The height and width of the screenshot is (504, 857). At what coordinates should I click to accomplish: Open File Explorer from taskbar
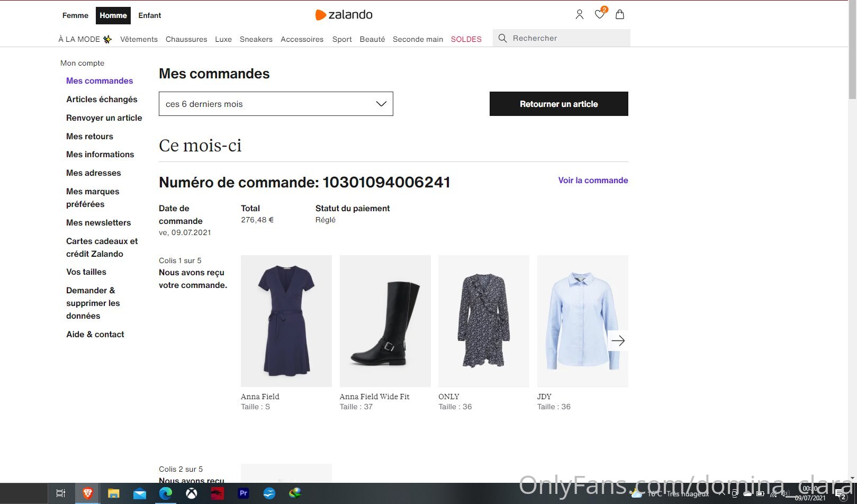click(x=113, y=493)
